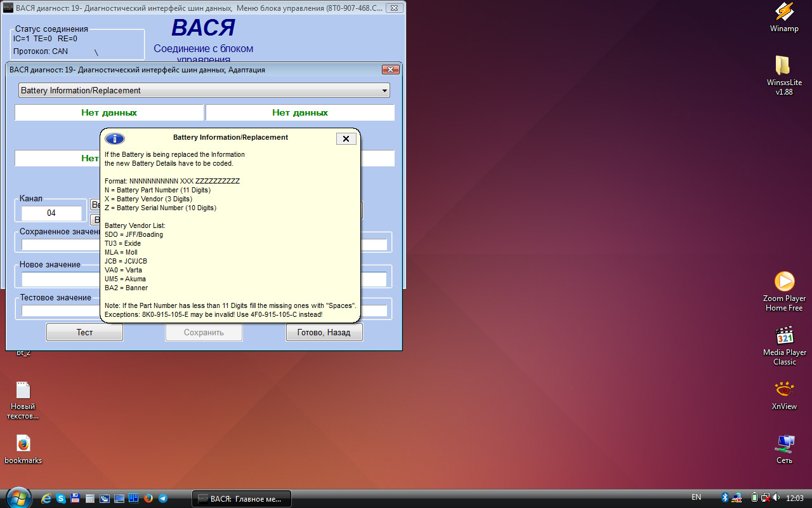Open the Windows Start menu
The height and width of the screenshot is (508, 812).
click(x=17, y=498)
